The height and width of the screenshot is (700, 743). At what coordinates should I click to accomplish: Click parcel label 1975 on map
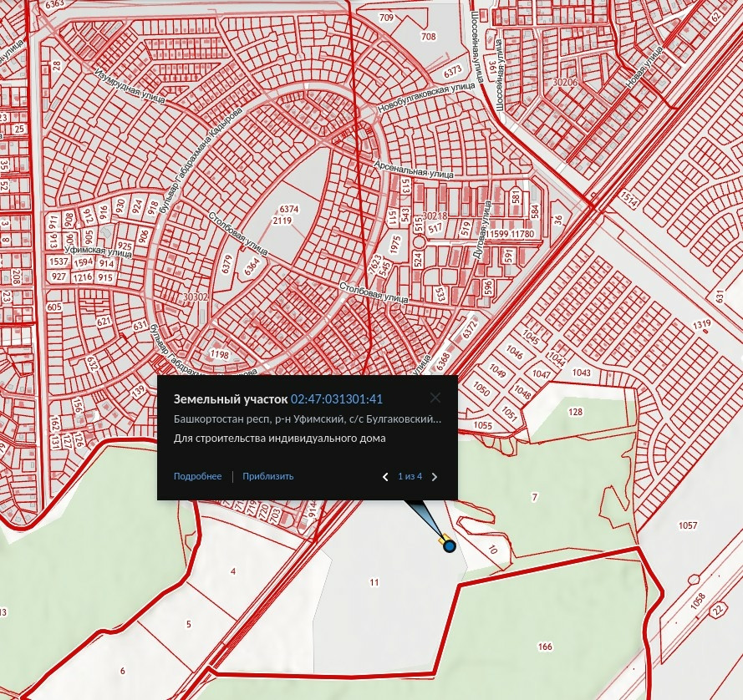[395, 245]
